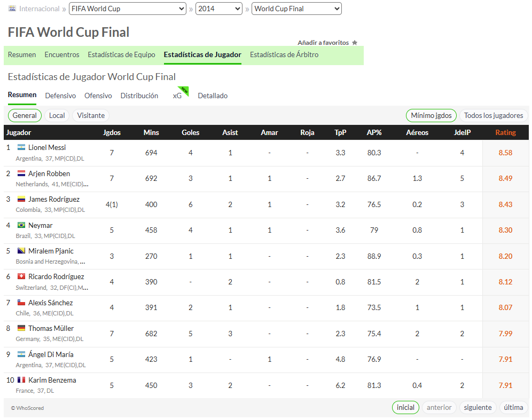Sort table by Rating column header
The image size is (532, 420).
[x=505, y=132]
